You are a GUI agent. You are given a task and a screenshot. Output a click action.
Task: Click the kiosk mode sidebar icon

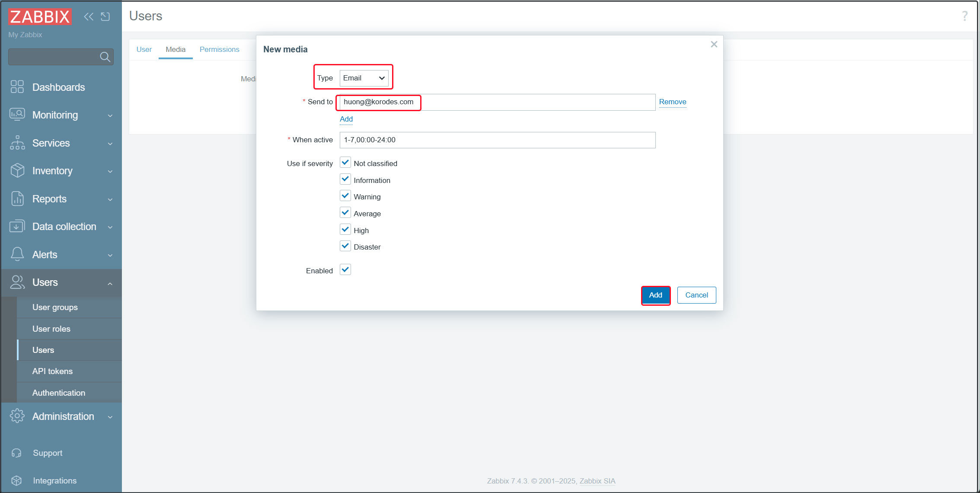coord(105,16)
